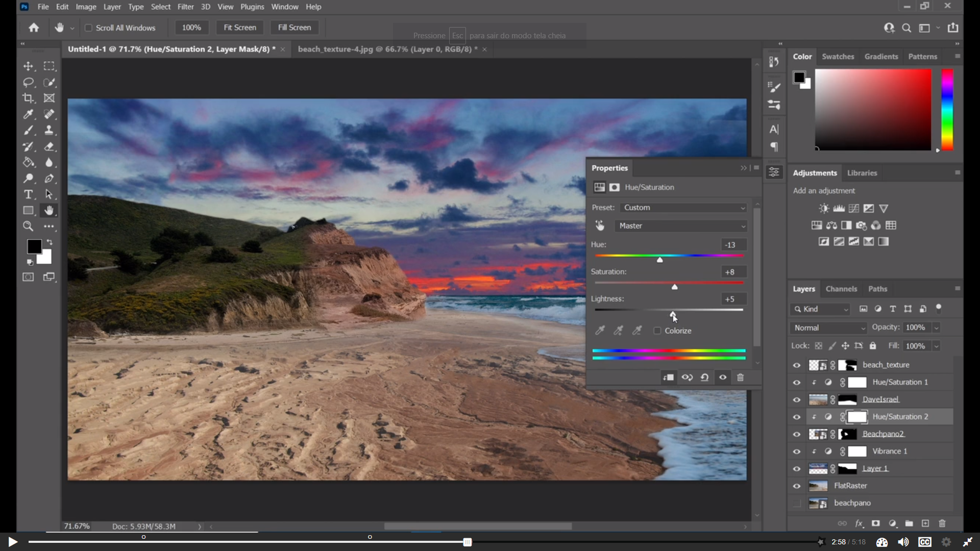Open the layer blending mode dropdown
This screenshot has height=551, width=980.
pos(827,328)
